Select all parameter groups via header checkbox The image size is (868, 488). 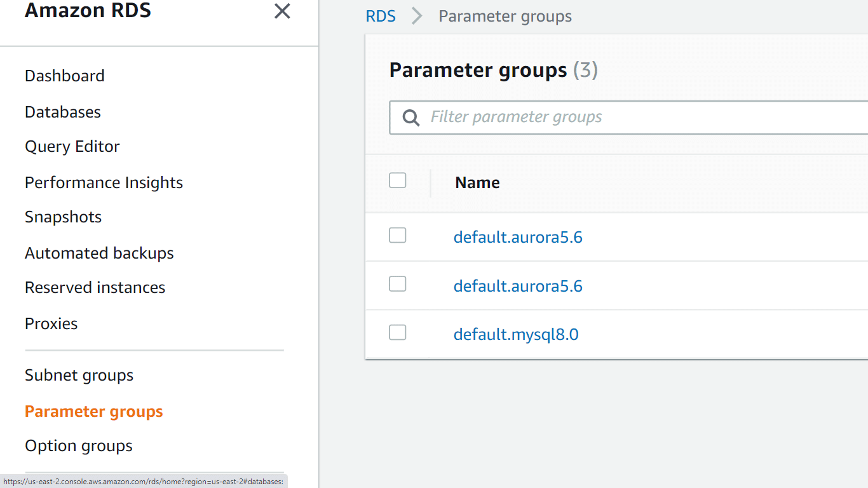pyautogui.click(x=397, y=180)
